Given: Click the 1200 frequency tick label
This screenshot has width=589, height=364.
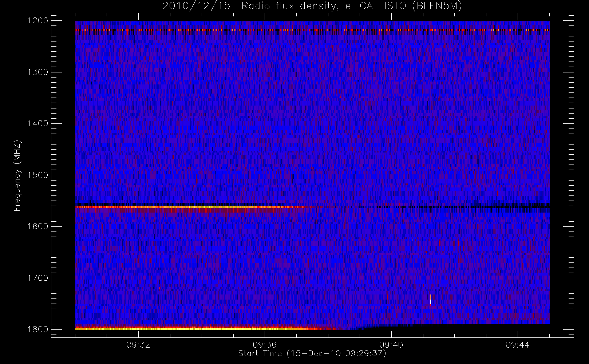Looking at the screenshot, I should coord(38,21).
